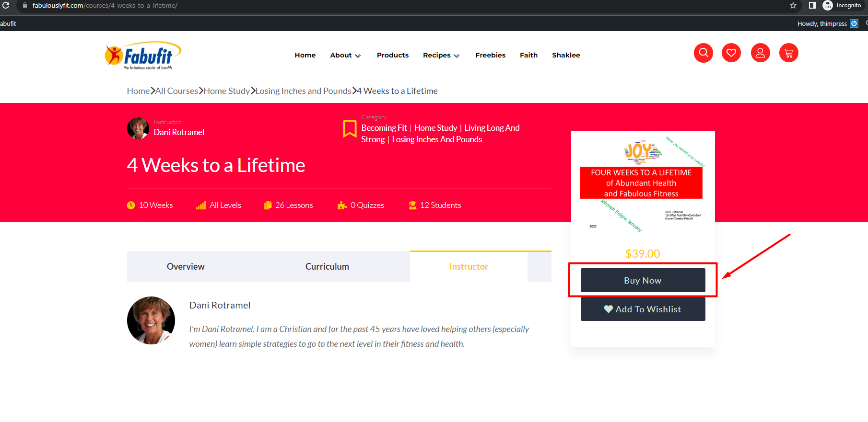868x422 pixels.
Task: Click the clock icon by 10 Weeks
Action: [131, 205]
